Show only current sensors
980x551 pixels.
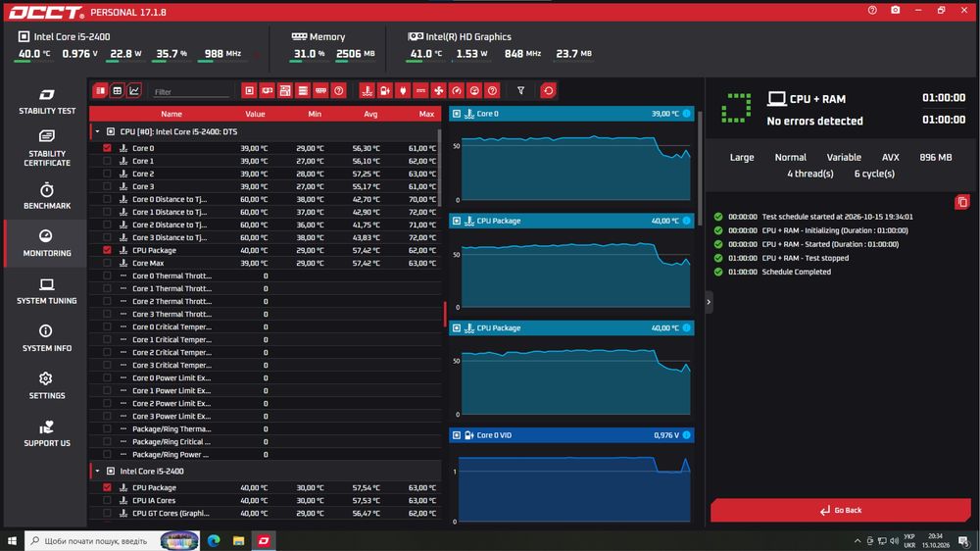tap(420, 90)
